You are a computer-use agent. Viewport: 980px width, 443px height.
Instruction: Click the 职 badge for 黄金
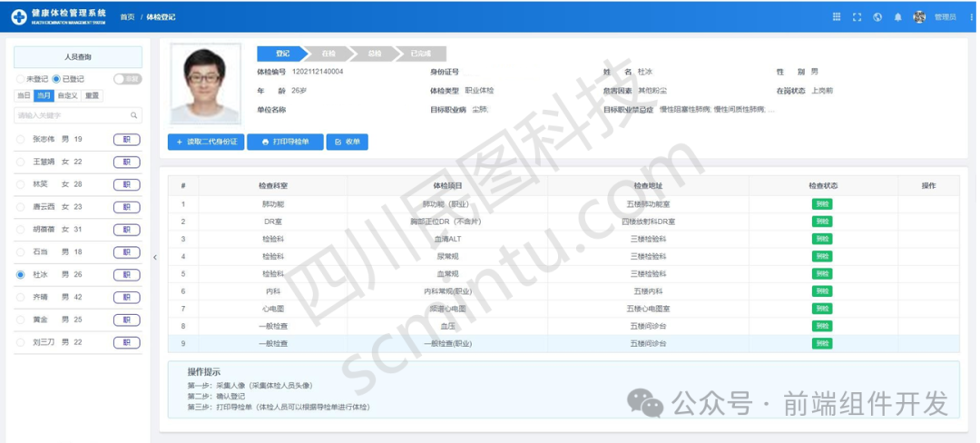coord(127,320)
